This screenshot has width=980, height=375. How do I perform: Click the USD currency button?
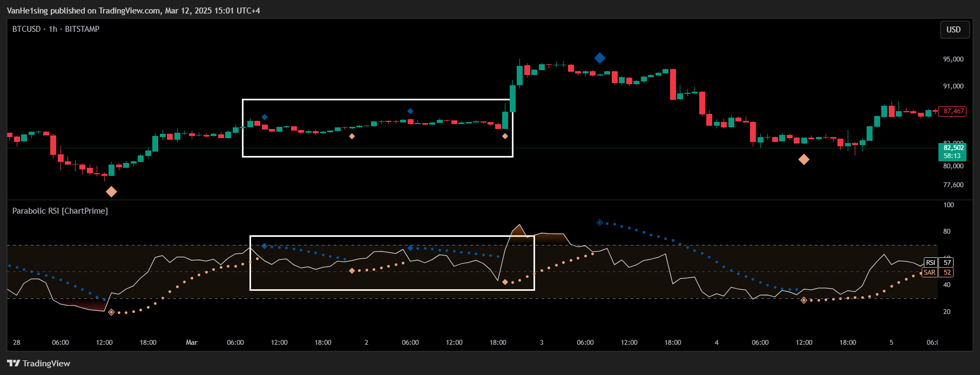(954, 30)
